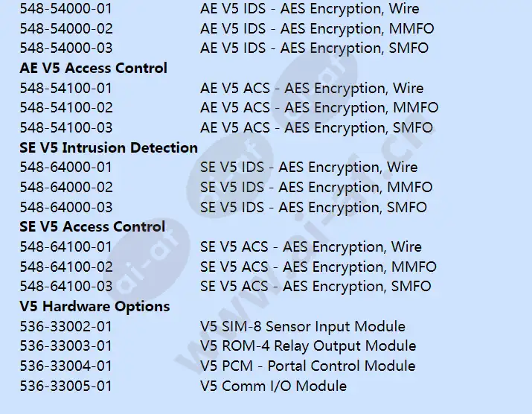Select part number 548-64000-01
532x414 pixels.
tap(65, 168)
